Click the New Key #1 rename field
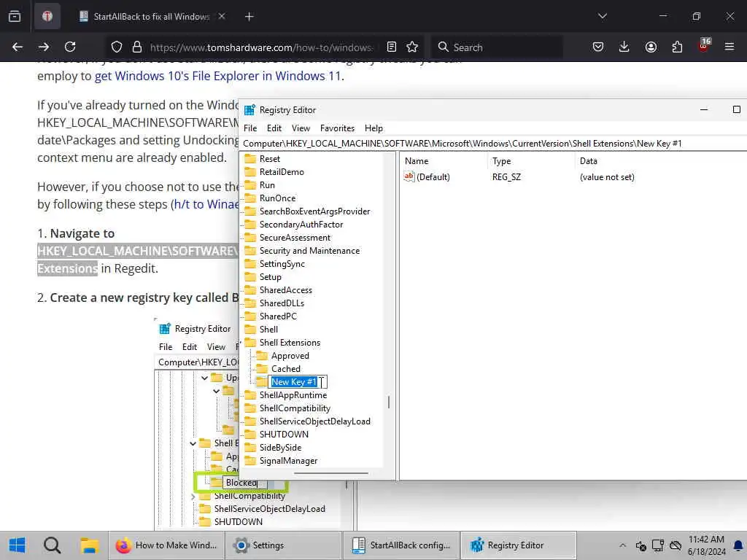The image size is (747, 560). (x=298, y=382)
